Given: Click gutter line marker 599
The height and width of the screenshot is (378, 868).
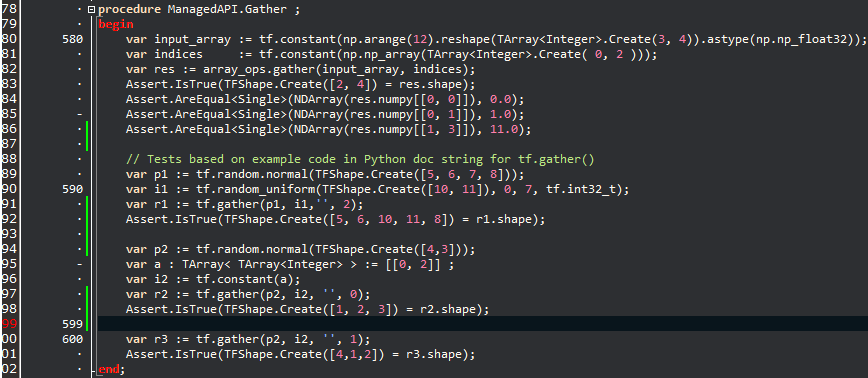Looking at the screenshot, I should (x=73, y=325).
